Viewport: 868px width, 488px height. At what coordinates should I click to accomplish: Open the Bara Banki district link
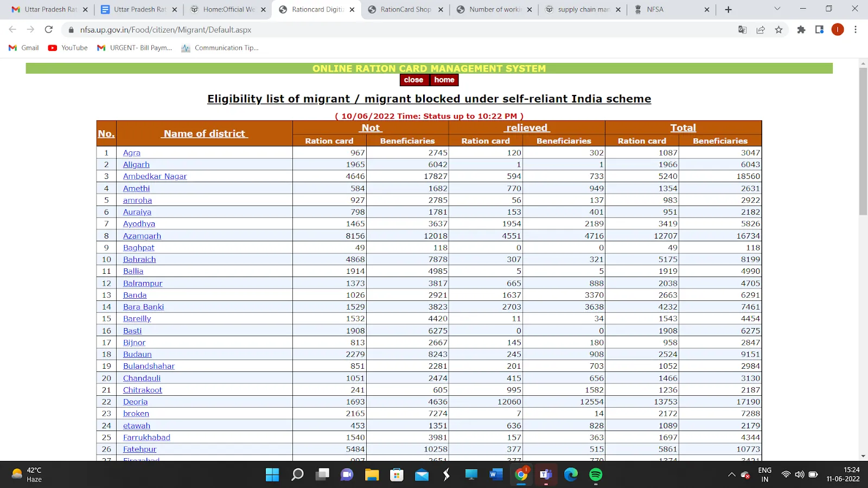[143, 307]
